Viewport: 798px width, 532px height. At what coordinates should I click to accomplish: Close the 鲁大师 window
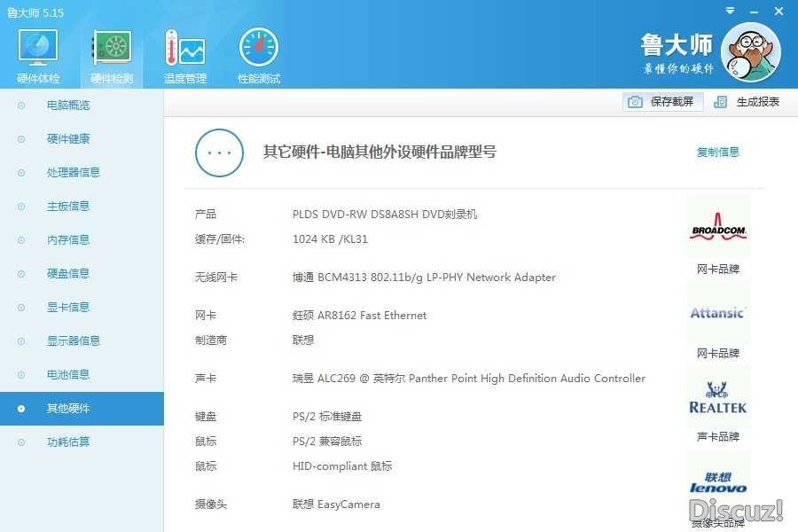(x=778, y=11)
